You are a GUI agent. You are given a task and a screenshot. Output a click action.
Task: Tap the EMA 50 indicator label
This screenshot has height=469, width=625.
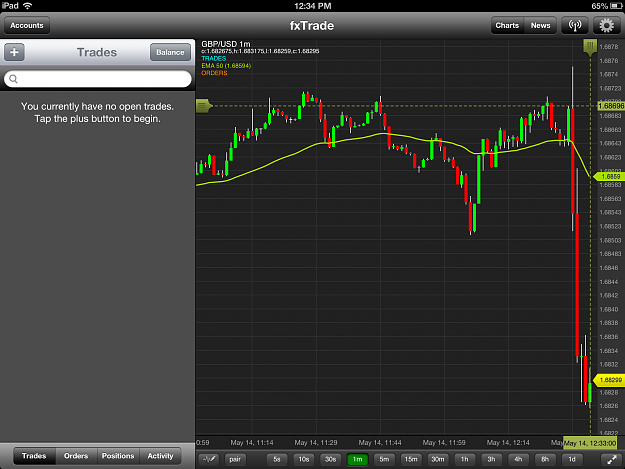click(x=226, y=66)
